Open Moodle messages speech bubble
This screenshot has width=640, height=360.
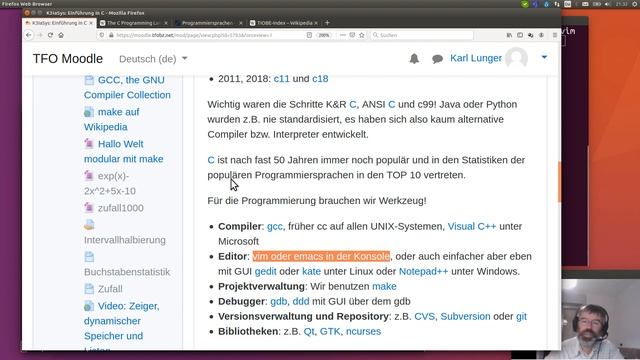[x=437, y=59]
